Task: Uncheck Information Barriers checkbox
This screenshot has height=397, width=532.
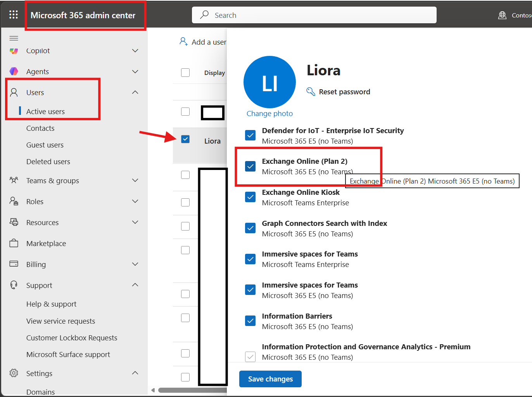Action: point(250,321)
